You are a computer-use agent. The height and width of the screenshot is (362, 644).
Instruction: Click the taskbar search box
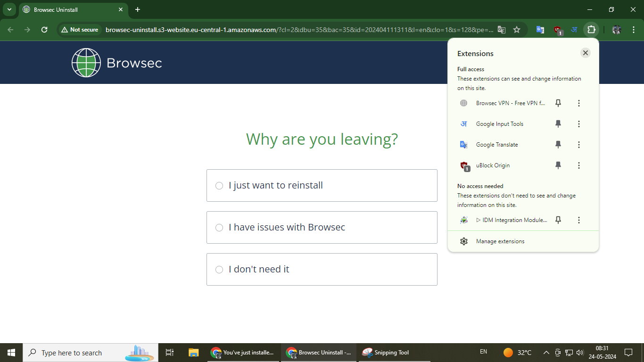[x=91, y=353]
